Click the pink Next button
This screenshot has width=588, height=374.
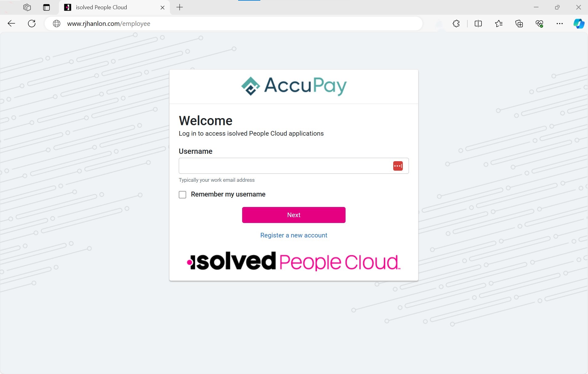[x=294, y=215]
